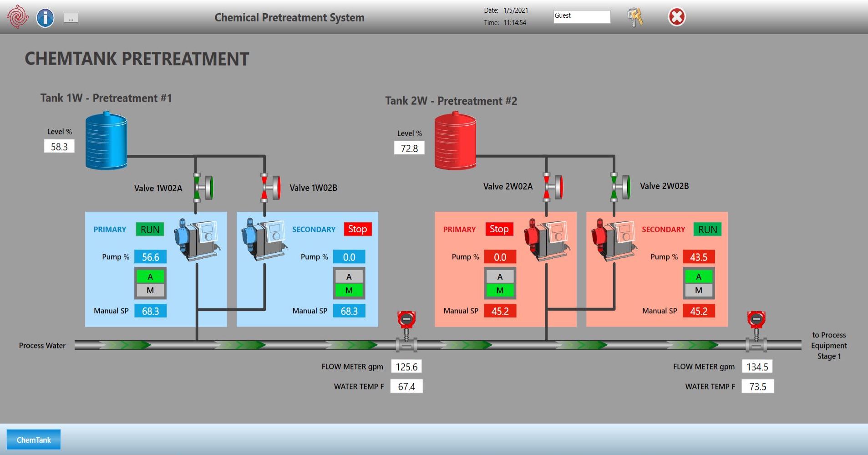
Task: Set Tank 1W primary pump to Manual (M)
Action: [150, 290]
